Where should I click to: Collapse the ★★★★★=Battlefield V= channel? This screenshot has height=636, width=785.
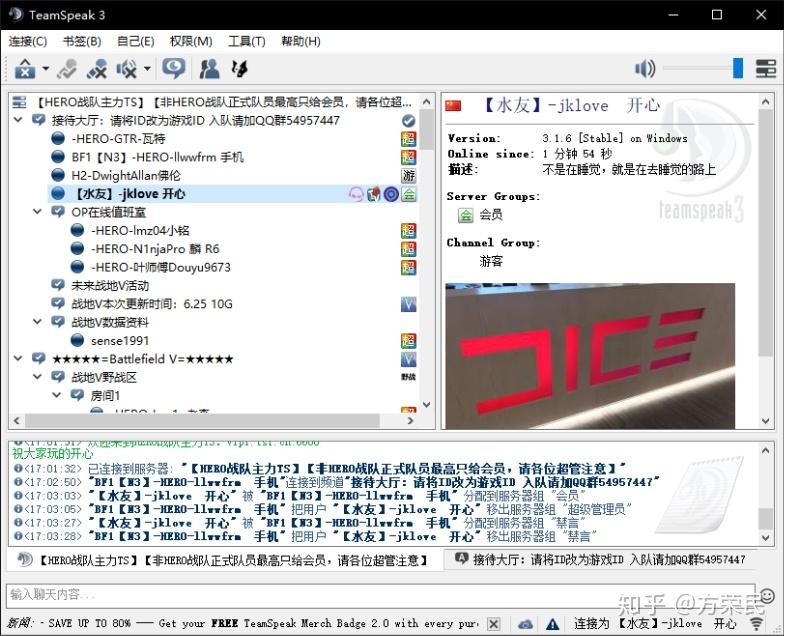(x=18, y=359)
